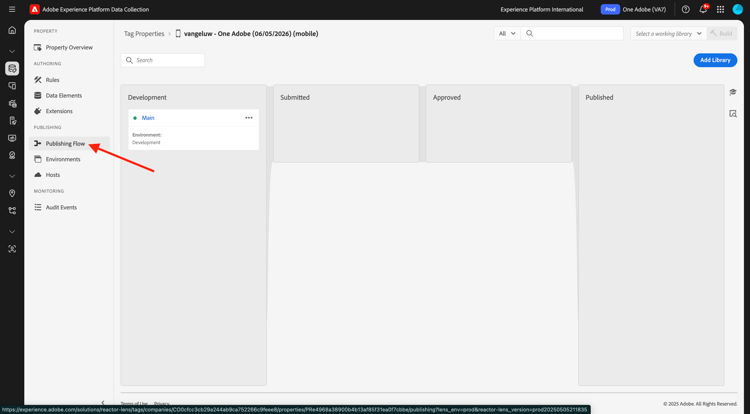This screenshot has width=750, height=414.
Task: Click the Tag Properties breadcrumb
Action: tap(144, 33)
